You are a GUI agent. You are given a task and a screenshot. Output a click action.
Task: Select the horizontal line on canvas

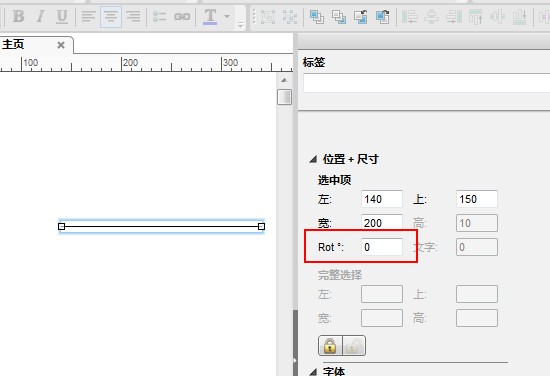point(161,226)
